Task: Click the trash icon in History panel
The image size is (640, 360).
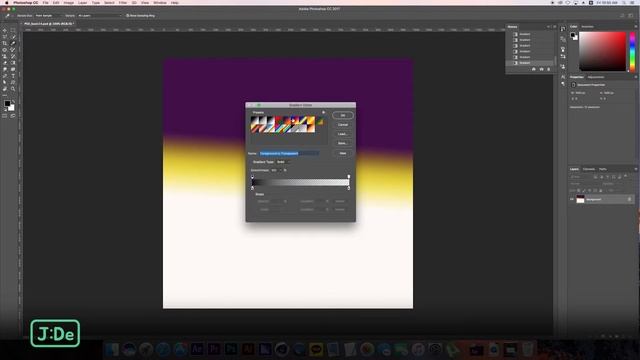Action: click(x=549, y=69)
